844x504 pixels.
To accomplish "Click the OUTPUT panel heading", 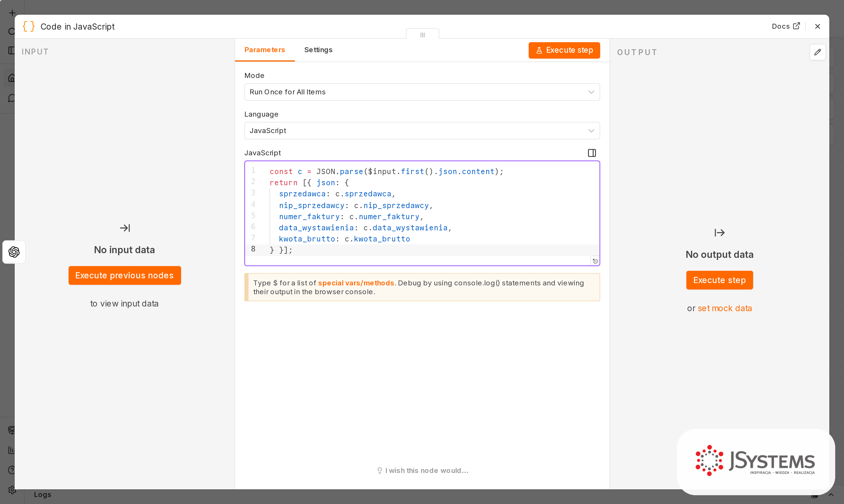I will tap(637, 52).
